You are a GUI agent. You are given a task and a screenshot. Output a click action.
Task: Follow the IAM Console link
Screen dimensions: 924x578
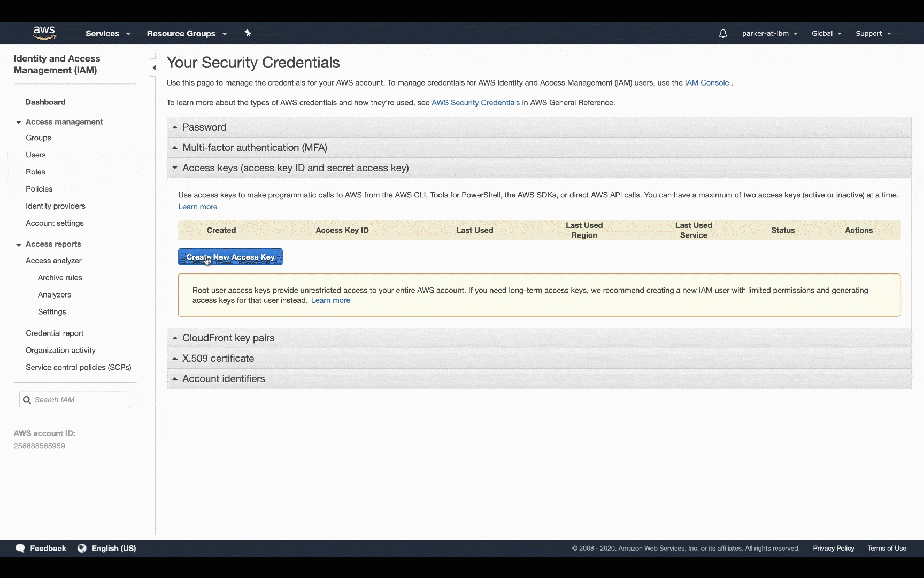706,82
